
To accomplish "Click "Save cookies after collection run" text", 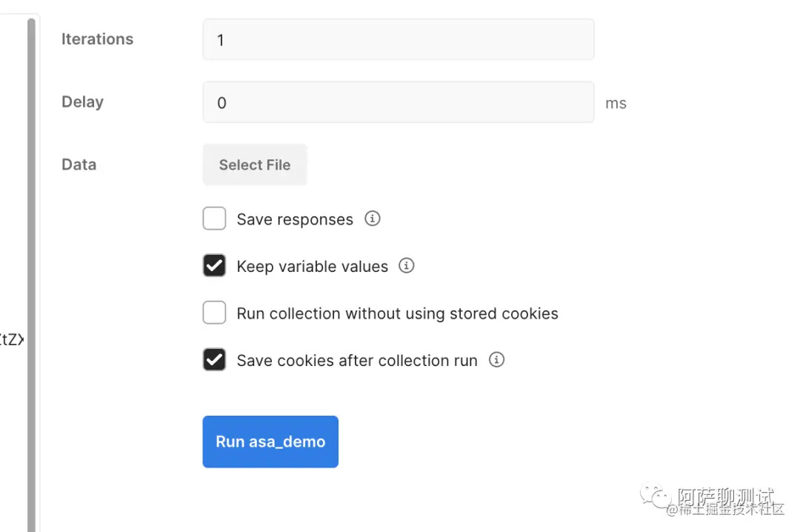I will point(357,361).
